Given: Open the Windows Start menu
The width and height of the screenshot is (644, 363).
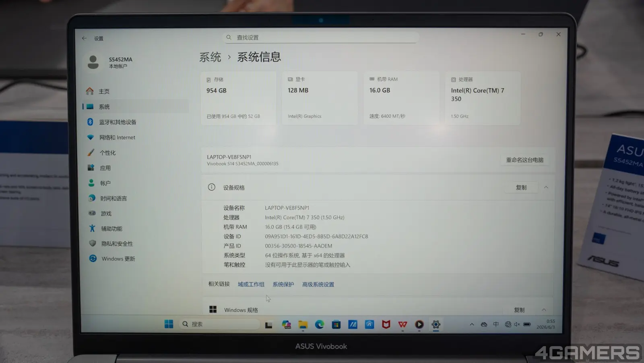Looking at the screenshot, I should [x=169, y=324].
